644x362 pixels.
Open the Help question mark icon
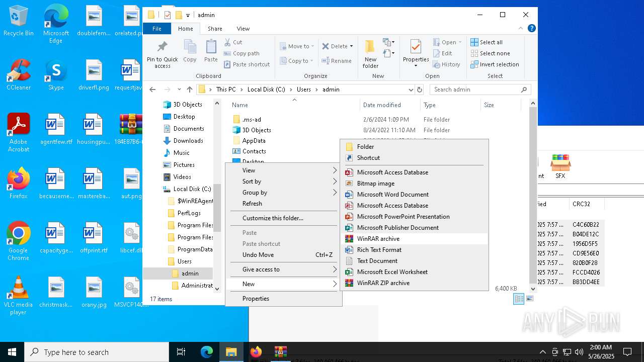point(531,28)
